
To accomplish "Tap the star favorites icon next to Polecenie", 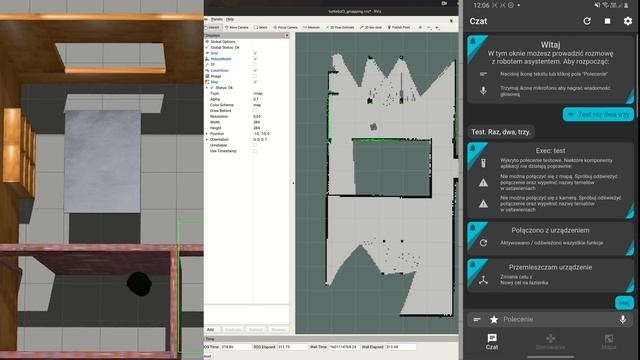I will point(494,319).
